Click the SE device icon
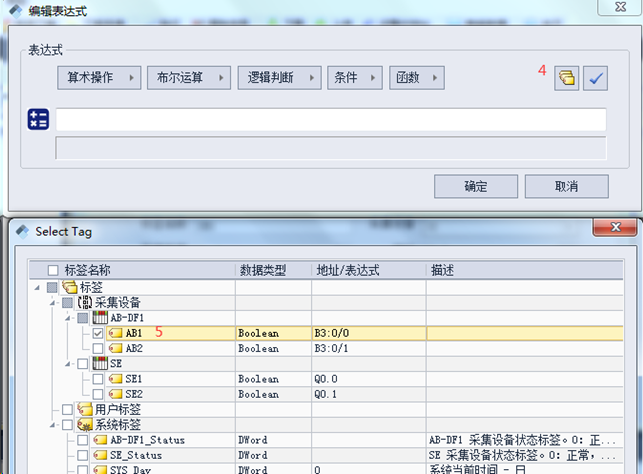Viewport: 643px width, 474px height. click(x=100, y=363)
